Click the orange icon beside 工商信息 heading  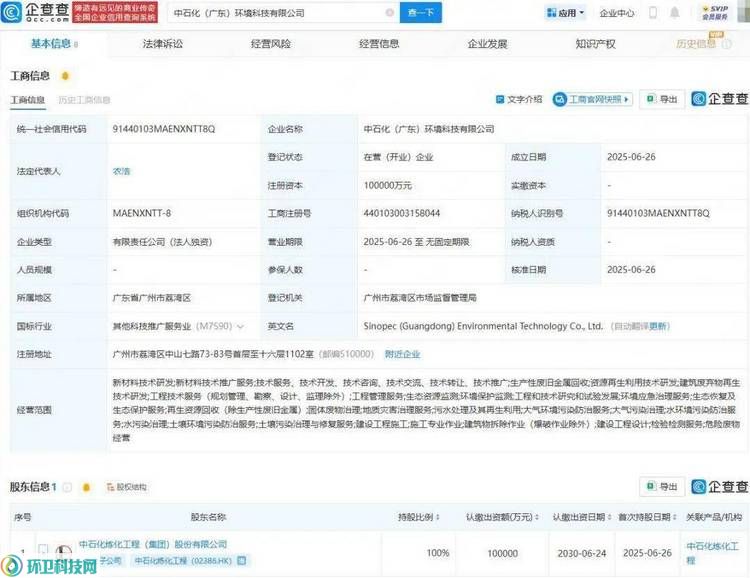[65, 76]
